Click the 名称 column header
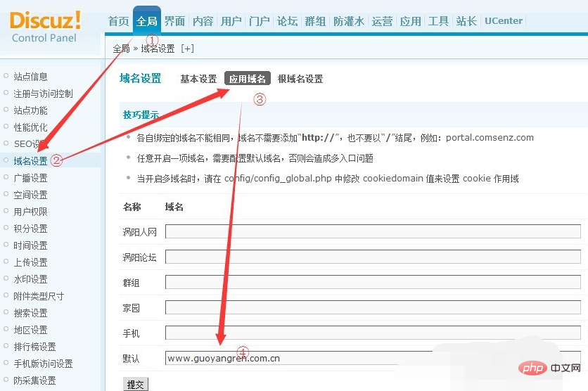Viewport: 588px width, 391px height. coord(132,207)
